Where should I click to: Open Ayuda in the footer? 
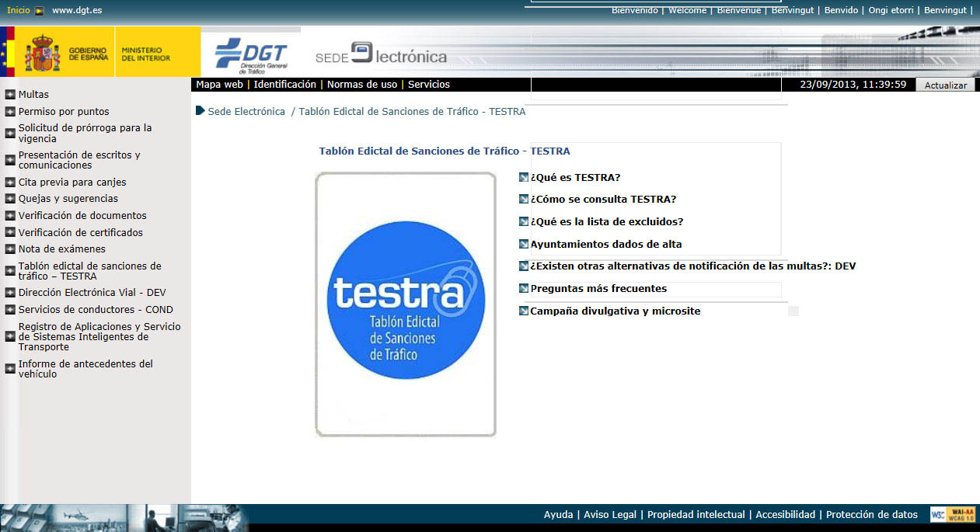[558, 515]
